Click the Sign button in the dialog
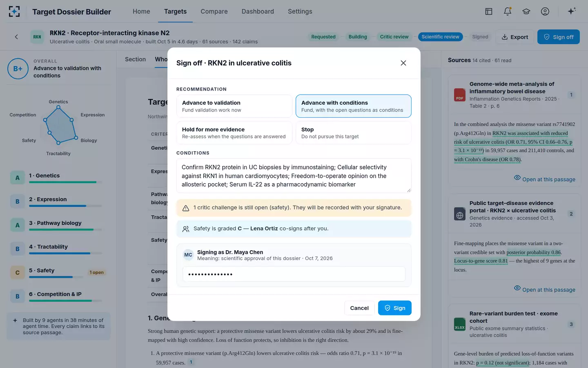The height and width of the screenshot is (368, 588). click(394, 308)
